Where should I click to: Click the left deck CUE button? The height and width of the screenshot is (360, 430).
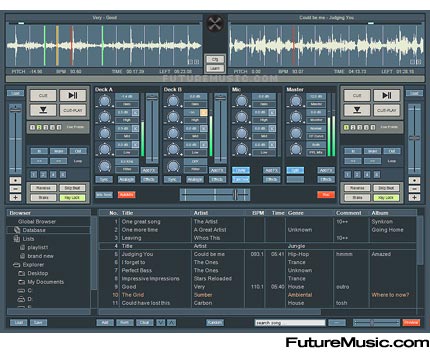[x=43, y=96]
